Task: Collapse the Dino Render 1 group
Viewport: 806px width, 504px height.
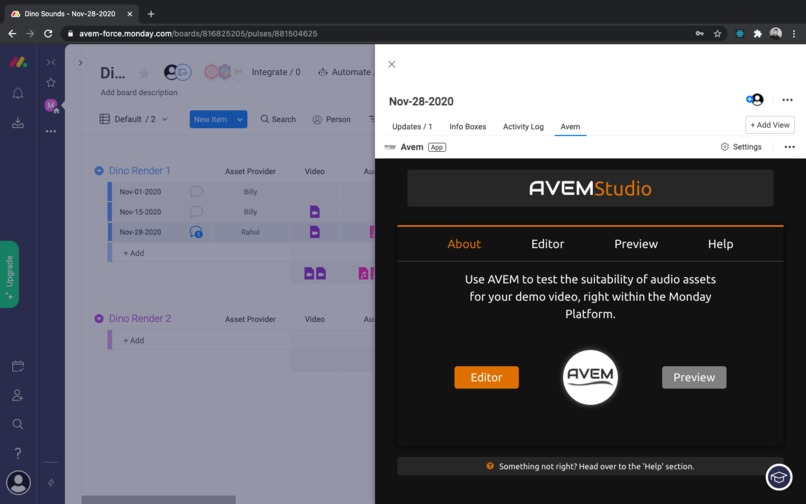Action: point(99,171)
